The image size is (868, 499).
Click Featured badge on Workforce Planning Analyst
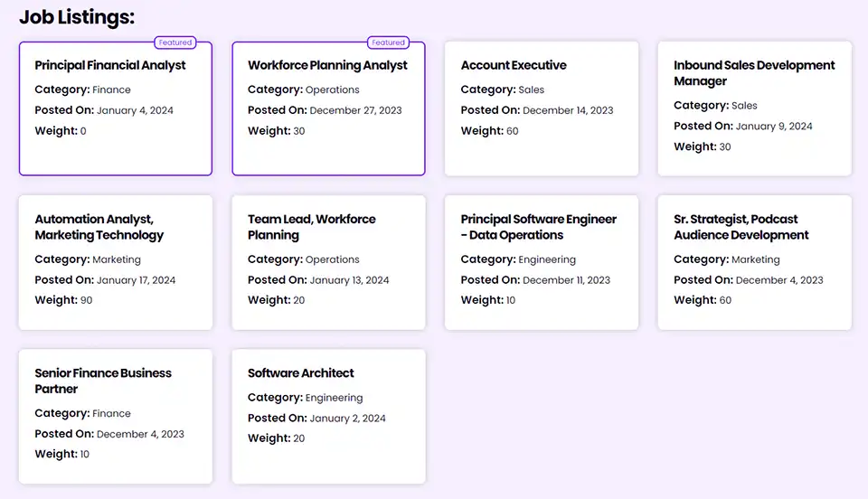[x=388, y=42]
